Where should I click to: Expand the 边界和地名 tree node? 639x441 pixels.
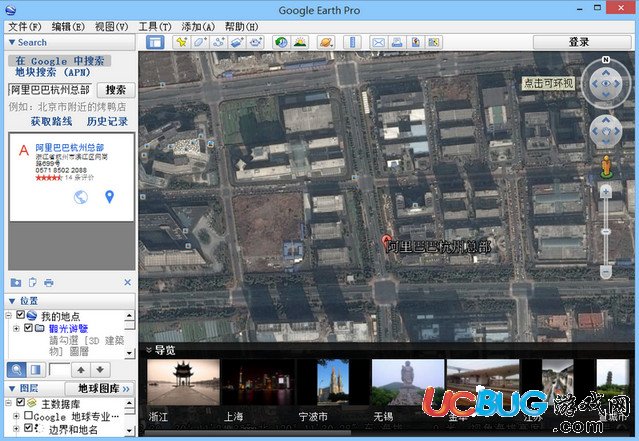click(x=16, y=428)
